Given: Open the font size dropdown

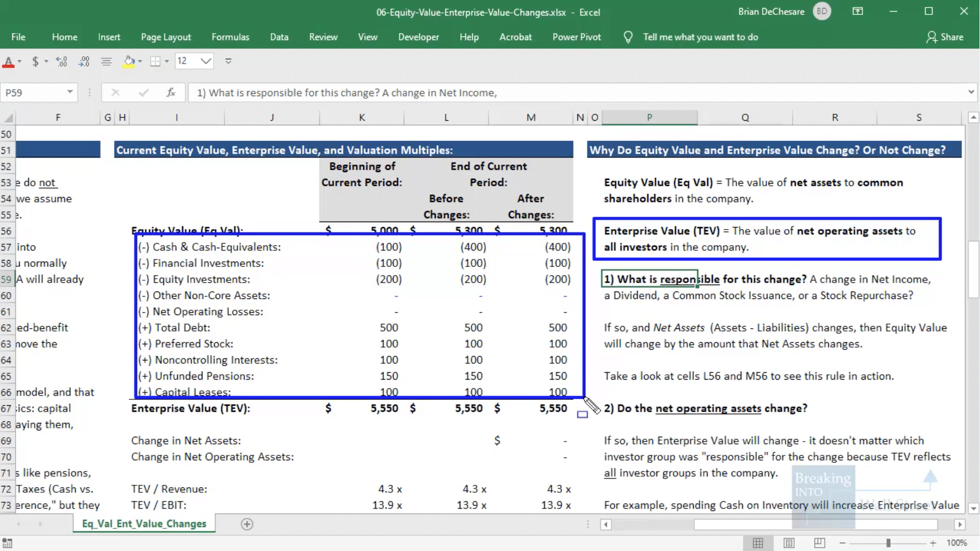Looking at the screenshot, I should click(x=206, y=61).
